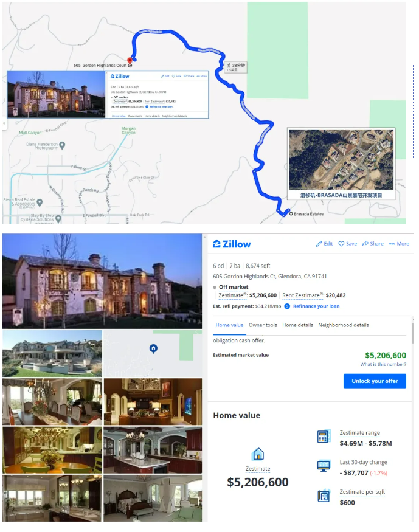Viewport: 419px width, 532px height.
Task: Switch to the Owner tools tab
Action: (263, 325)
